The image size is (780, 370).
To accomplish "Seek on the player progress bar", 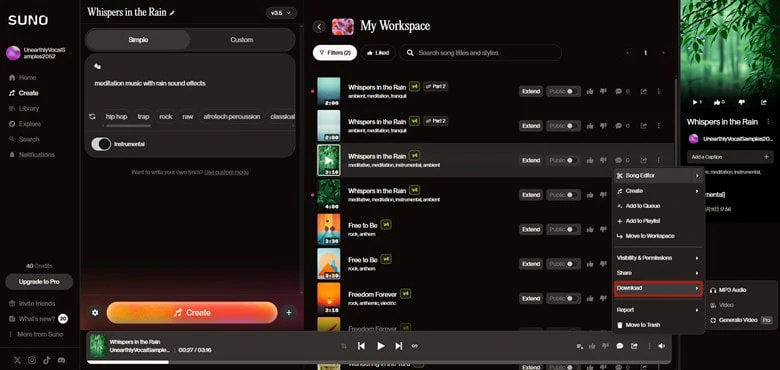I will point(379,362).
